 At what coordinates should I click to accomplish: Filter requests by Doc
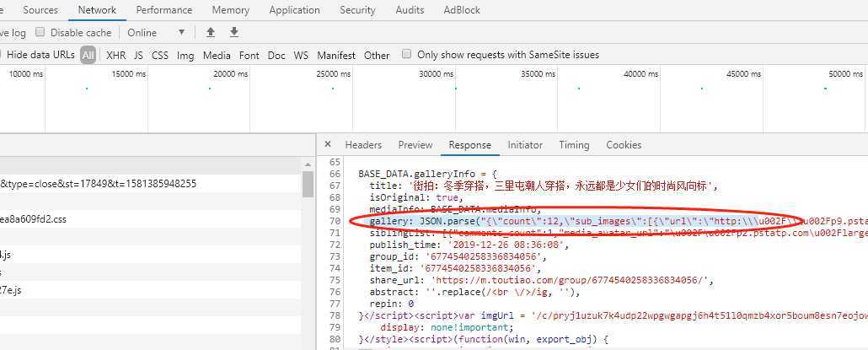tap(276, 55)
